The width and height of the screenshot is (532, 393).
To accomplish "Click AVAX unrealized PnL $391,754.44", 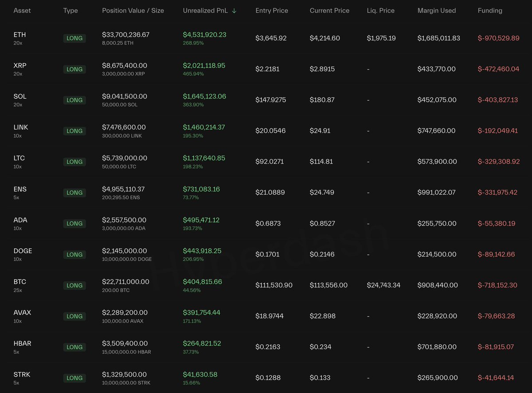I will [x=201, y=313].
